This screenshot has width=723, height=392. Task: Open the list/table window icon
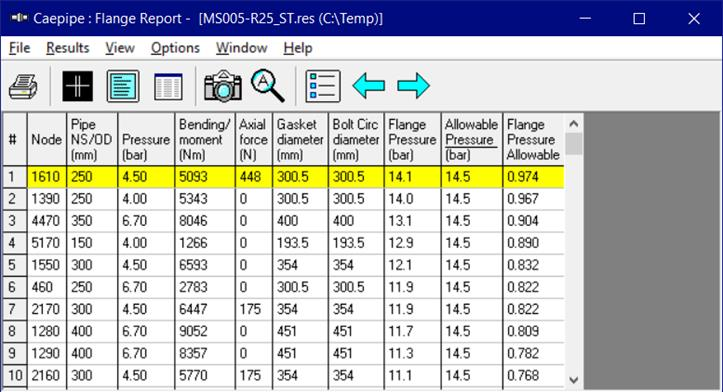point(168,86)
